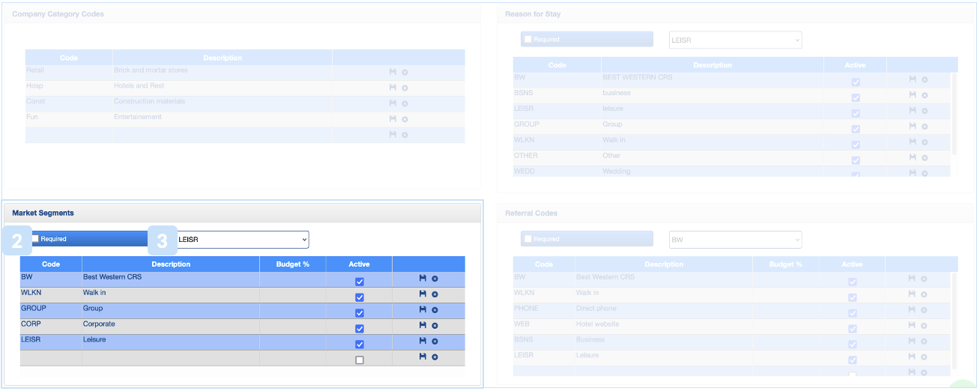This screenshot has width=980, height=391.
Task: Click the empty Code field in Market Segments
Action: click(x=50, y=360)
